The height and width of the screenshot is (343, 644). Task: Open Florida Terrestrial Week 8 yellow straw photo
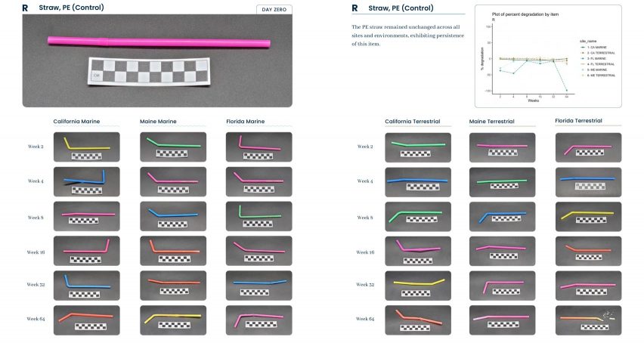(x=588, y=217)
